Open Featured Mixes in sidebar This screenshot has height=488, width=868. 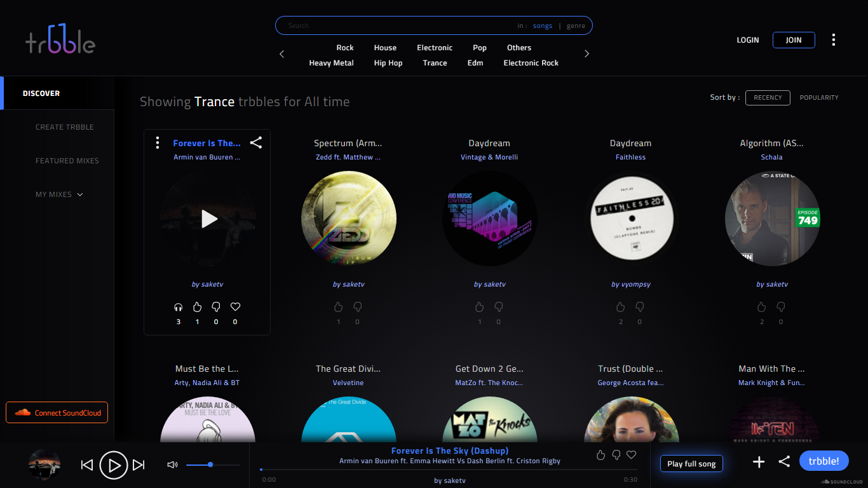point(67,161)
